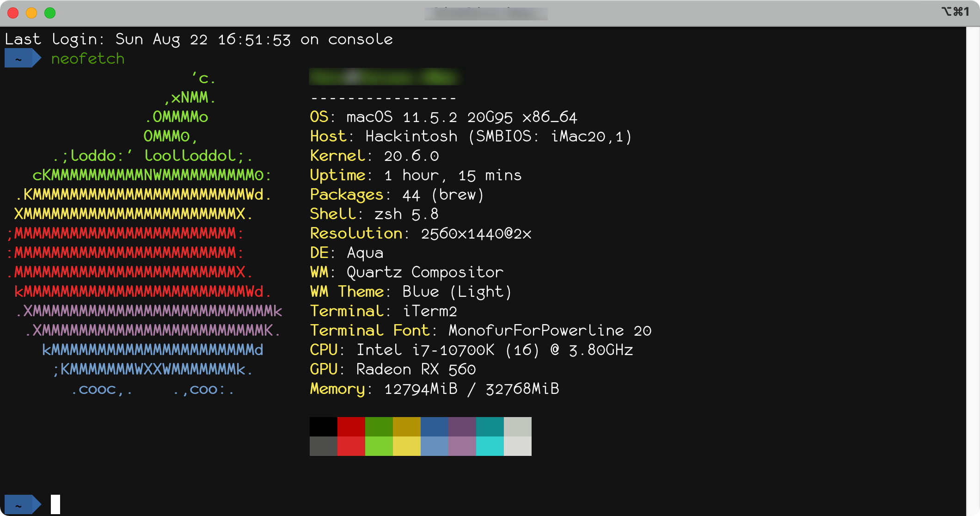Click the 'Terminal Font' label text
The height and width of the screenshot is (516, 980).
click(x=370, y=331)
